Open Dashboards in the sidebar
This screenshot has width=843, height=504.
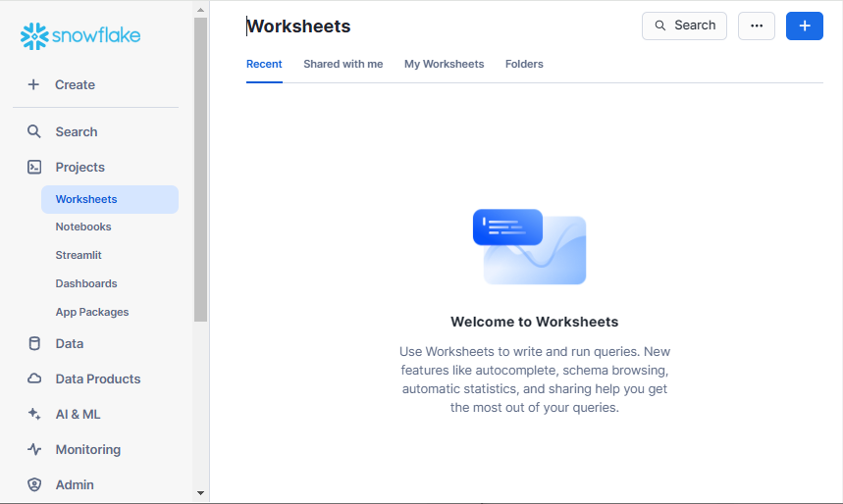point(86,283)
